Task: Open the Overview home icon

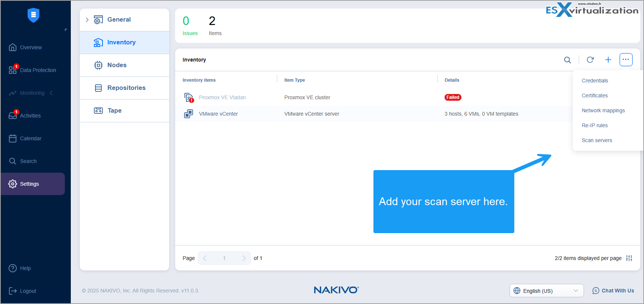Action: [13, 47]
